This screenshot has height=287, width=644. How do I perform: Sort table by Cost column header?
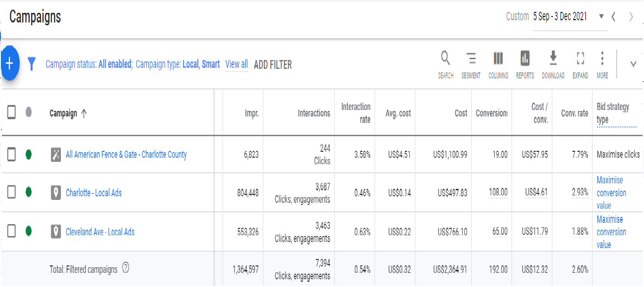click(461, 113)
